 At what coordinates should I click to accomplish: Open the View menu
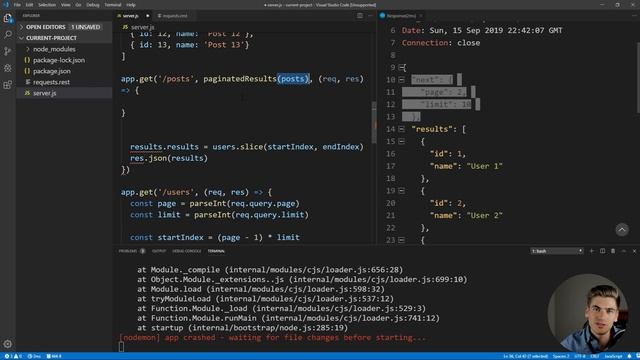[x=65, y=5]
